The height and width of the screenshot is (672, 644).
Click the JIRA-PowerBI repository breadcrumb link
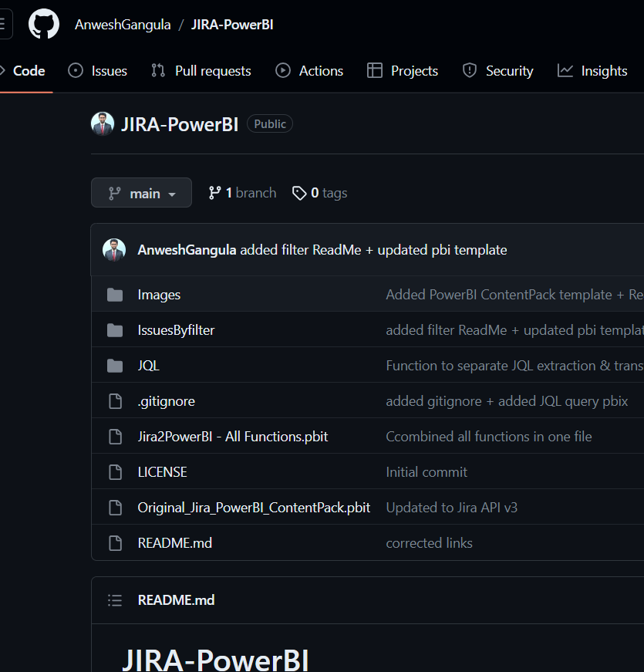pyautogui.click(x=232, y=25)
